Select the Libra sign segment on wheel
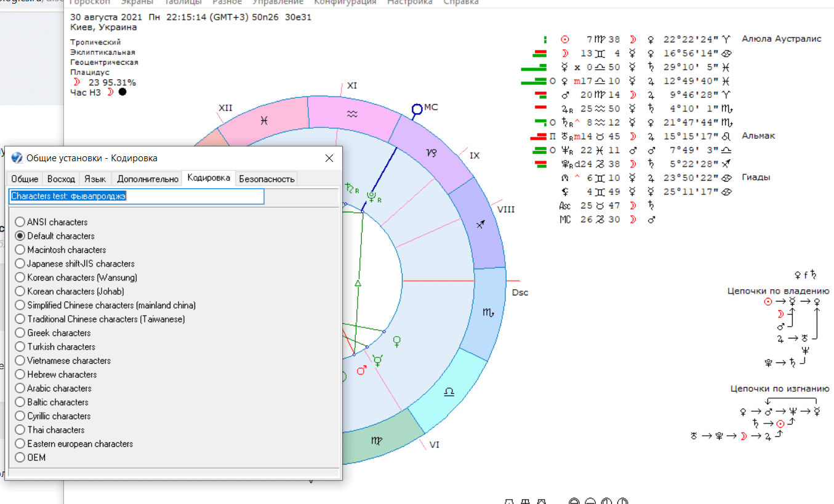Image resolution: width=834 pixels, height=504 pixels. click(x=449, y=391)
